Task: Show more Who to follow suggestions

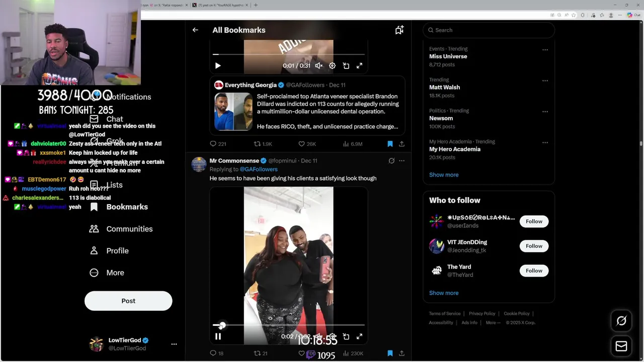Action: point(444,293)
